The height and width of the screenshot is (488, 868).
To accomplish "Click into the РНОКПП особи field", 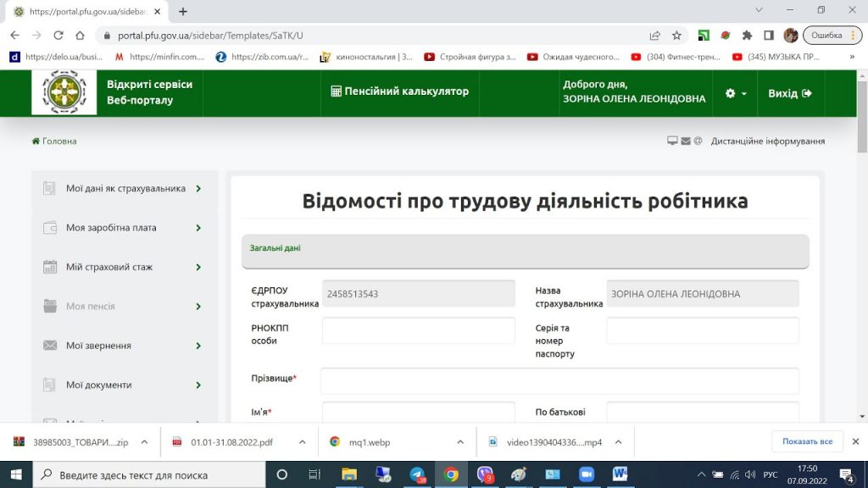I will (x=418, y=330).
